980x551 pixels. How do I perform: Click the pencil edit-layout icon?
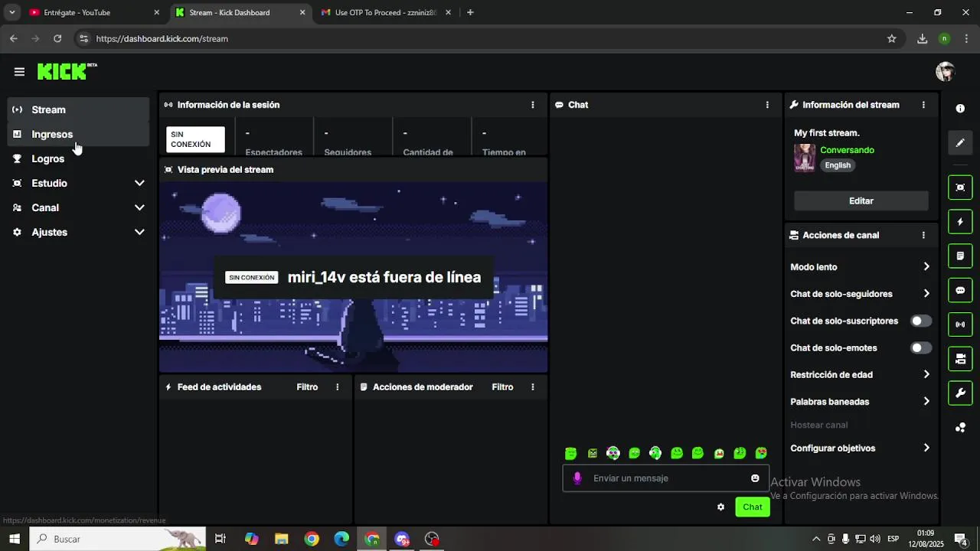(960, 143)
